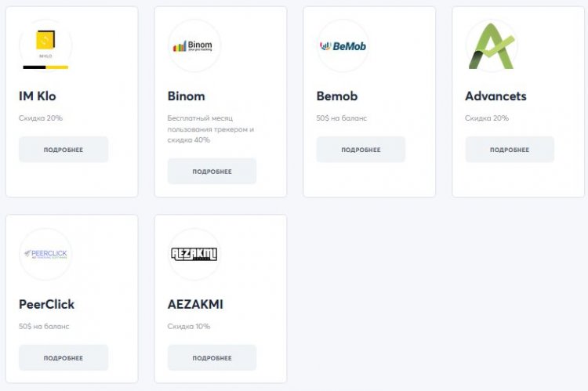The image size is (588, 391).
Task: Open Подробнее for the AEZAKMI discount
Action: click(212, 358)
